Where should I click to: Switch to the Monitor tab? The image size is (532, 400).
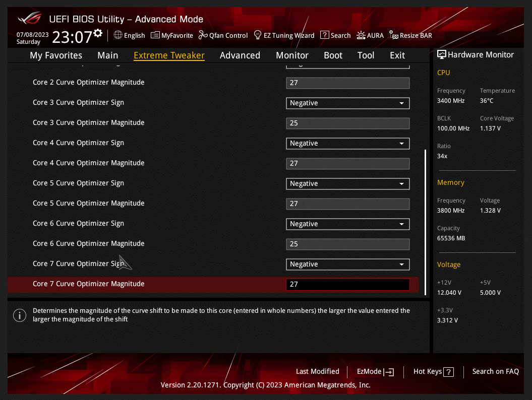[292, 55]
